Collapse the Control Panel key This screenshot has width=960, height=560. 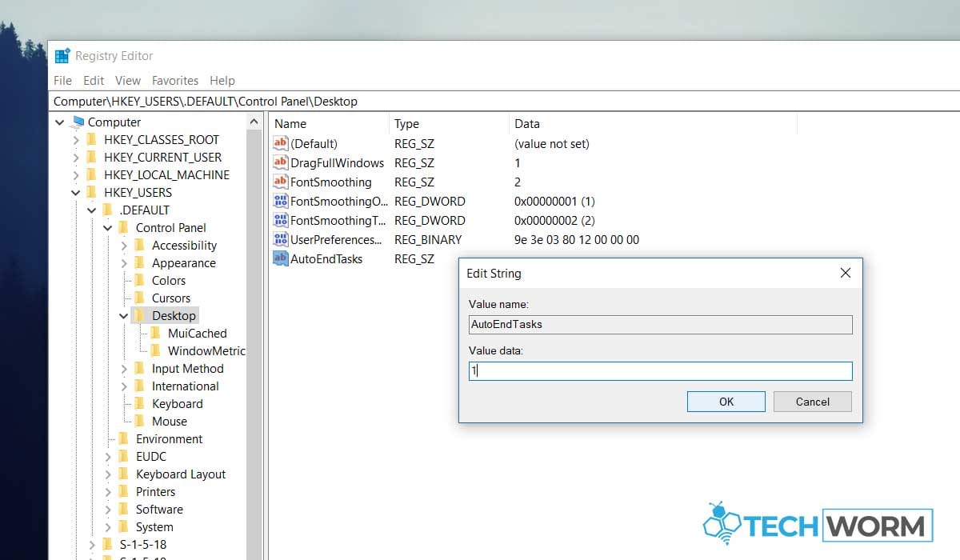click(x=108, y=228)
